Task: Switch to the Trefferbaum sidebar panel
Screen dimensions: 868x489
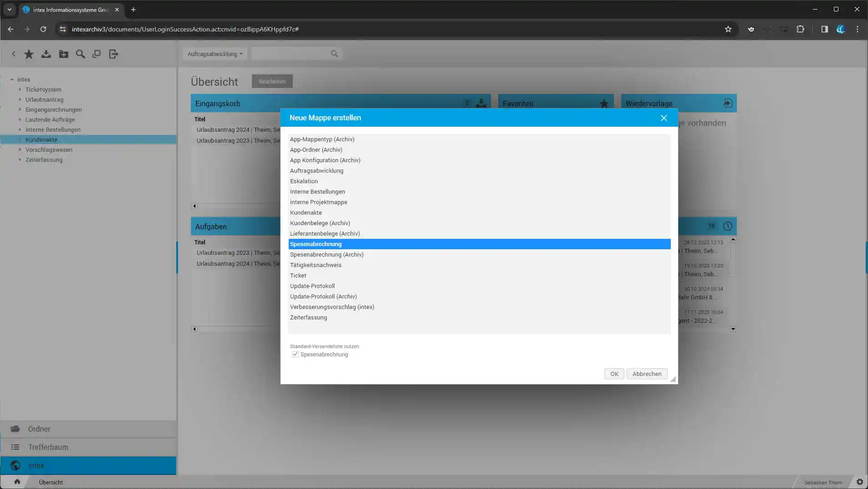Action: [48, 447]
